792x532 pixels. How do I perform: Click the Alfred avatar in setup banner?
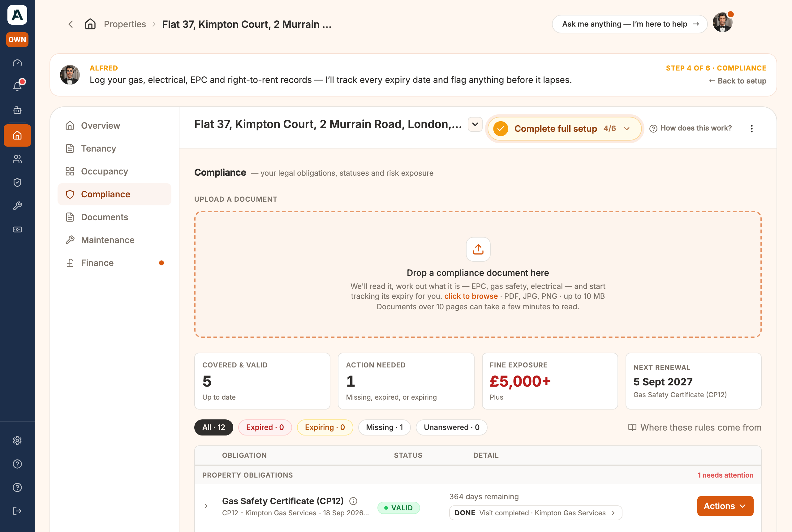[70, 75]
